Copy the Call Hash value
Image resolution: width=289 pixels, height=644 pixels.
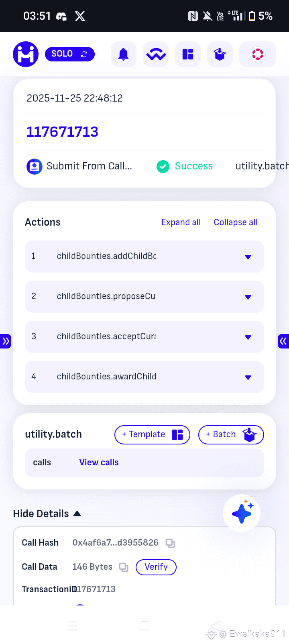[170, 543]
